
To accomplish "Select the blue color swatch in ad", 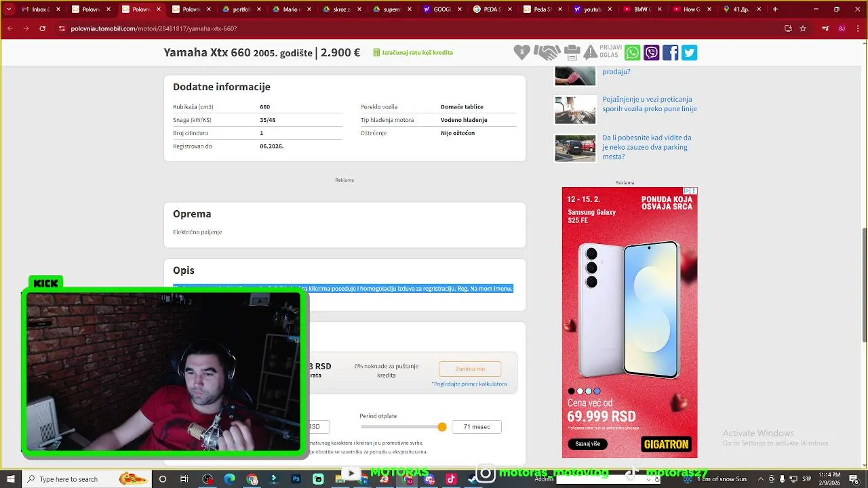I will (597, 391).
